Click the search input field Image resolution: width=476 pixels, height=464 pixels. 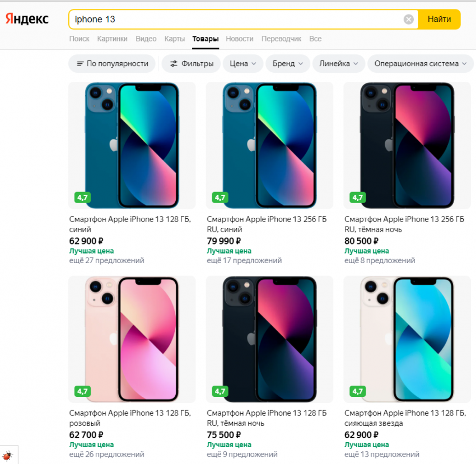[x=235, y=20]
